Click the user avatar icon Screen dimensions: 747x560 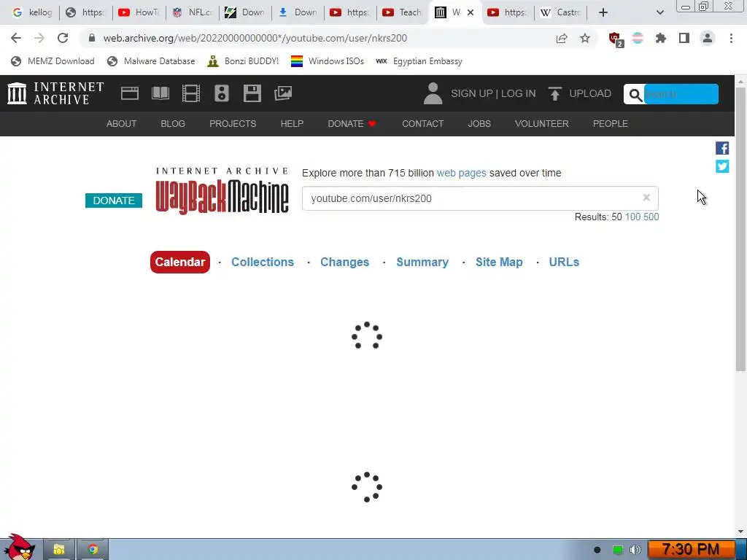[x=433, y=93]
